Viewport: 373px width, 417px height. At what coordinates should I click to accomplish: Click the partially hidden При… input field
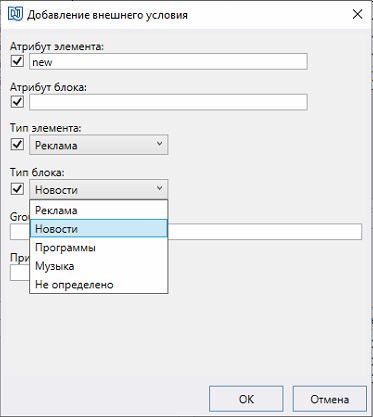pos(20,273)
